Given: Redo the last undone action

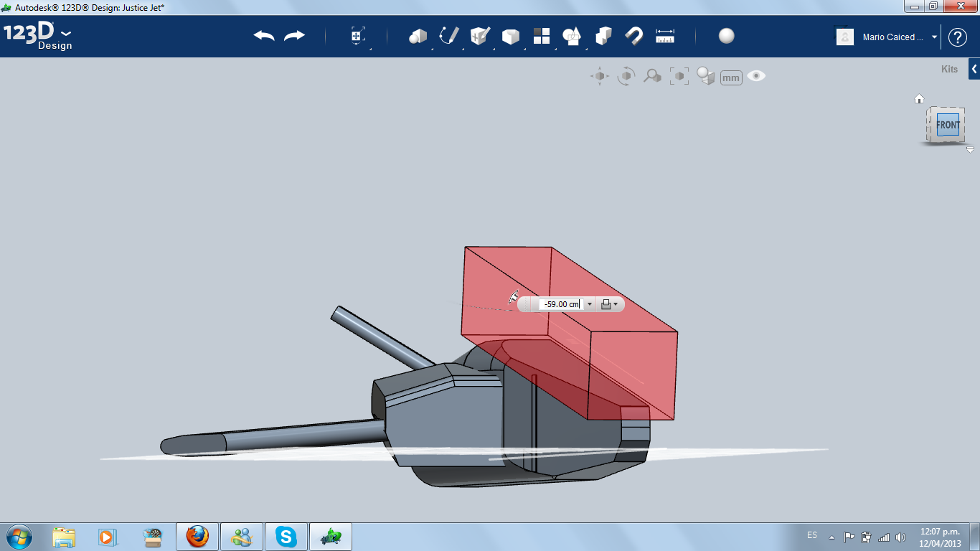Looking at the screenshot, I should [294, 36].
